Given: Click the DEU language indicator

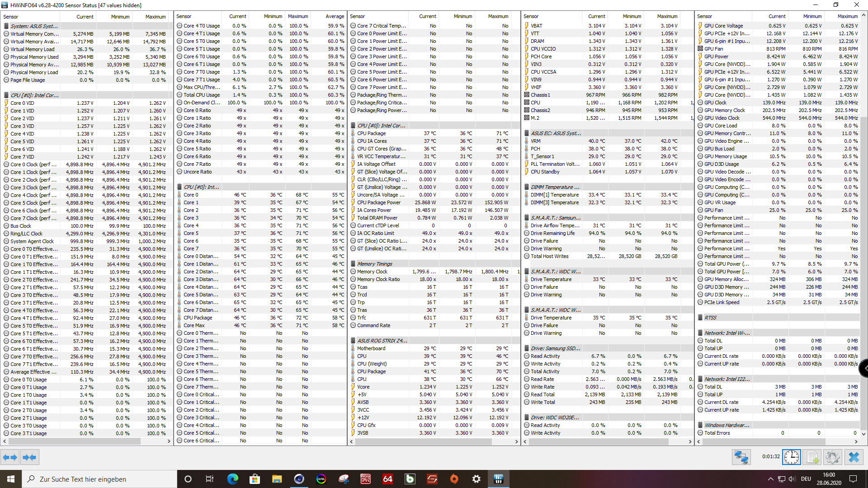Looking at the screenshot, I should pos(806,479).
